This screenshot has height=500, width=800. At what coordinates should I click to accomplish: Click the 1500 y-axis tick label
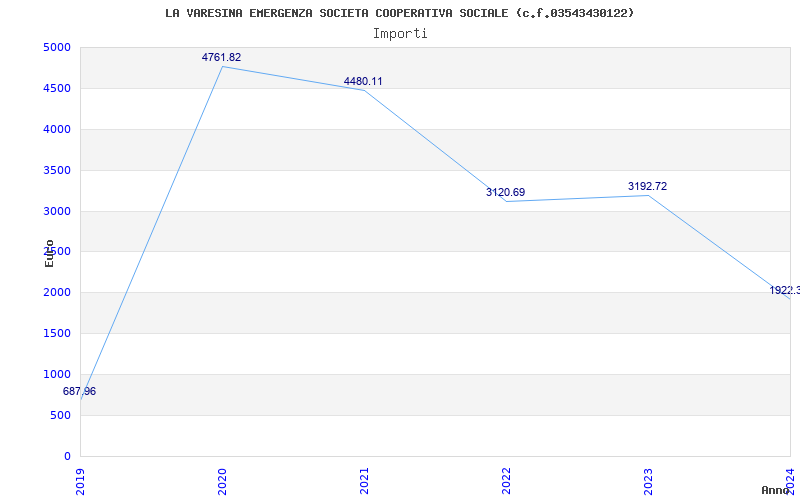(x=57, y=333)
